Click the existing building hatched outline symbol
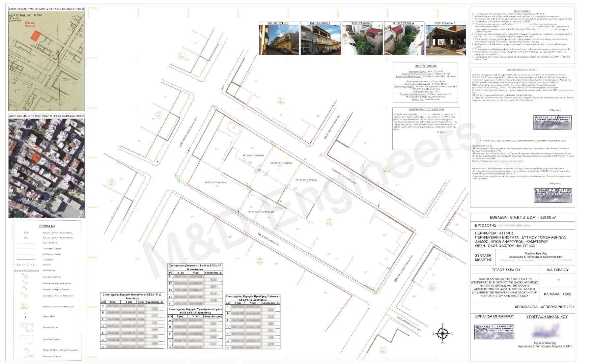 tap(26, 327)
